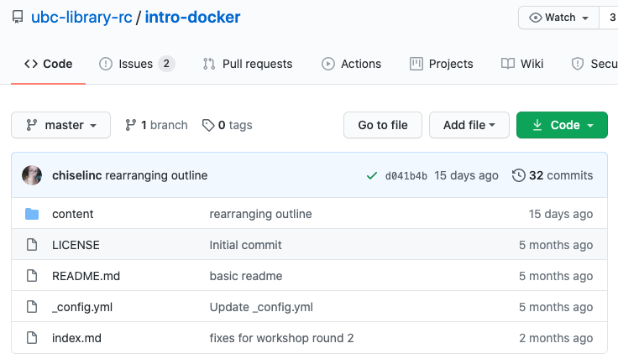The image size is (618, 364).
Task: Open the README.md file
Action: 86,276
